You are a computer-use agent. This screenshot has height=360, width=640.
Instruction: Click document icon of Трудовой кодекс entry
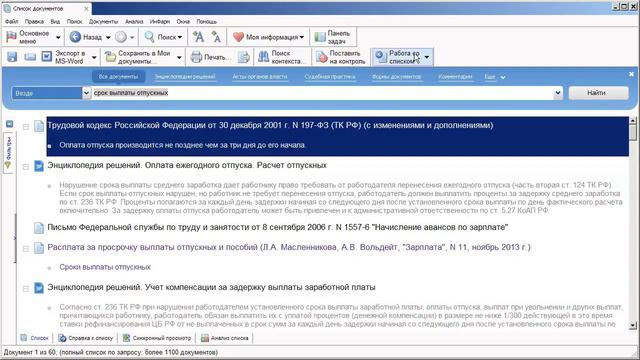click(39, 126)
